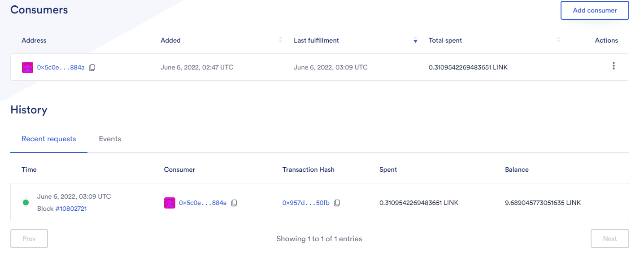Click the Last fulfillment column header
Viewport: 644px width, 261px height.
tap(316, 40)
